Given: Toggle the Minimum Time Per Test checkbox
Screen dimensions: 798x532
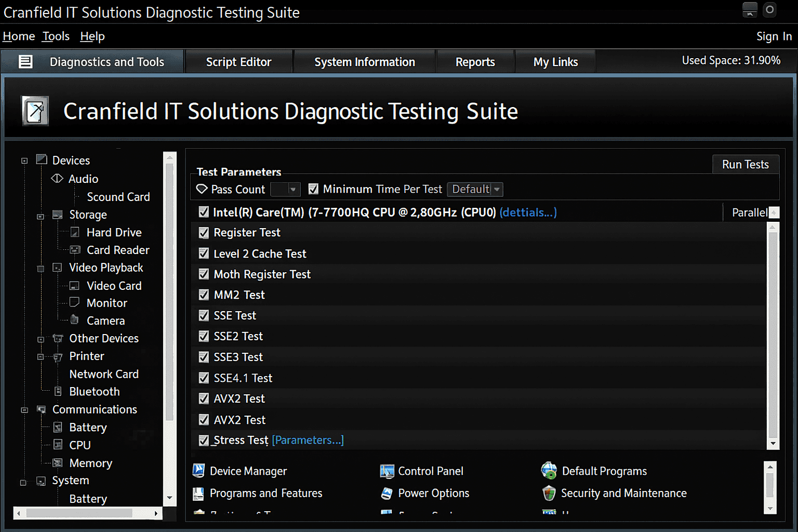Looking at the screenshot, I should [x=313, y=189].
